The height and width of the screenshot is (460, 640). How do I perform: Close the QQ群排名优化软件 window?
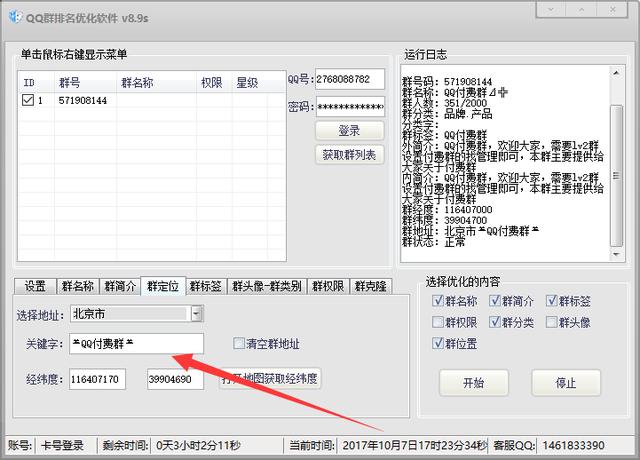[x=612, y=9]
